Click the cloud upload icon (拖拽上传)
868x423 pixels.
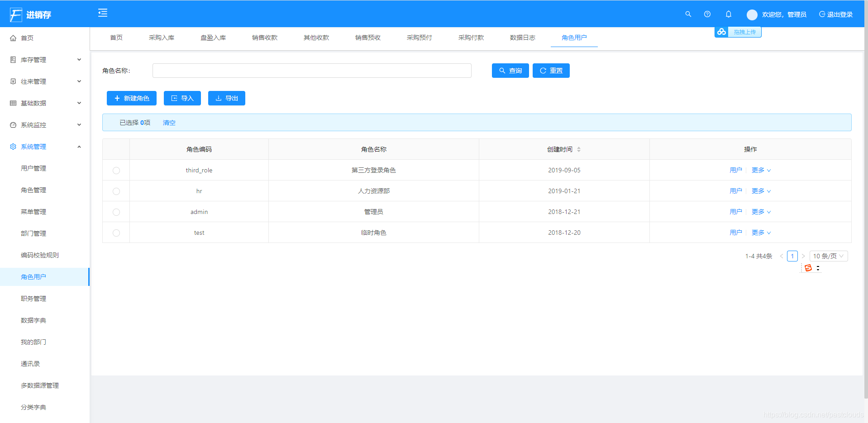coord(721,32)
